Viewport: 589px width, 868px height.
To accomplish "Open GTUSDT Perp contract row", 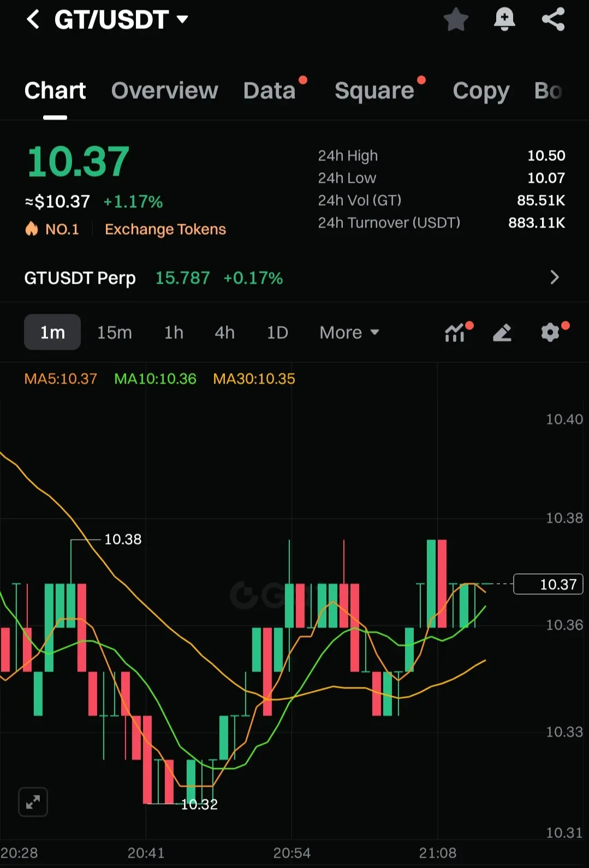I will [294, 278].
